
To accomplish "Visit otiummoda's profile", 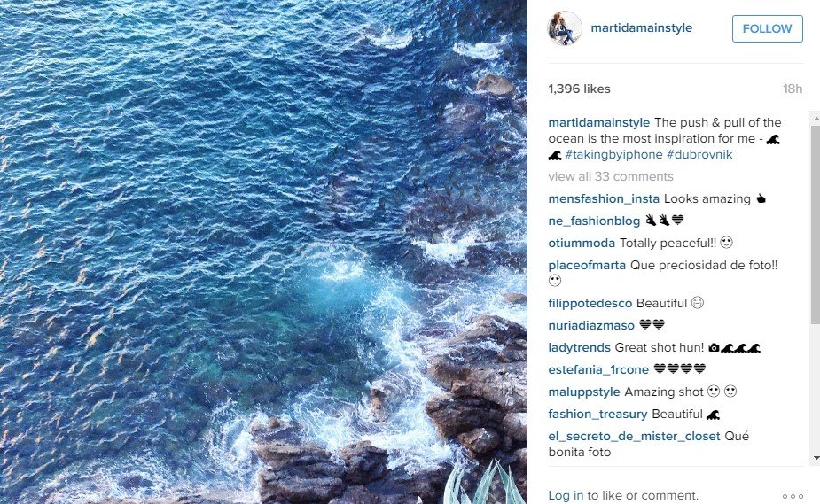I will (x=582, y=243).
